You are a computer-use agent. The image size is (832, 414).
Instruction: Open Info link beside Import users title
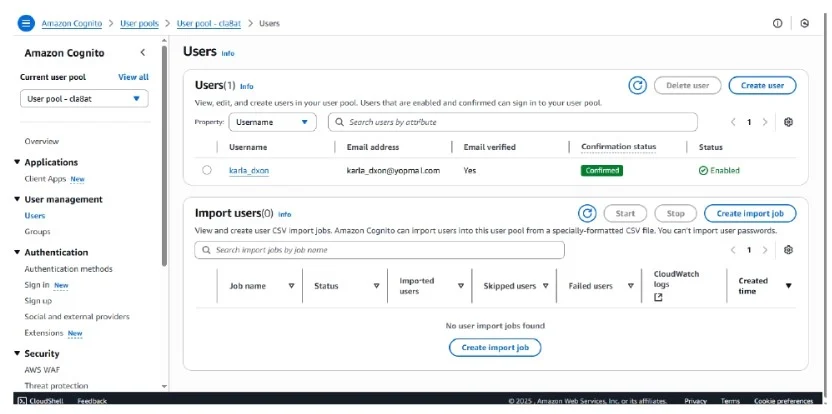click(284, 214)
